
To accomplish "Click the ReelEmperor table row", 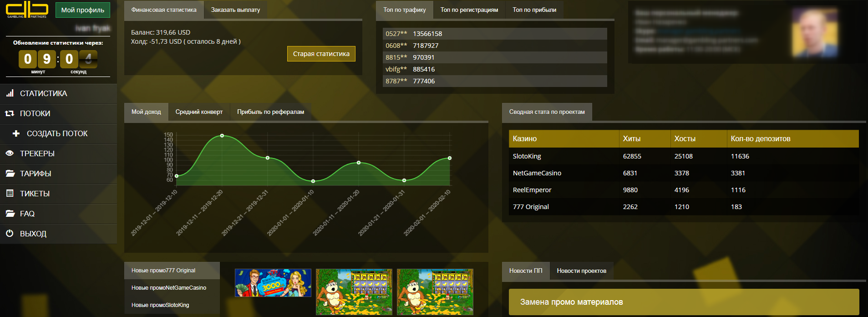I will tap(684, 190).
